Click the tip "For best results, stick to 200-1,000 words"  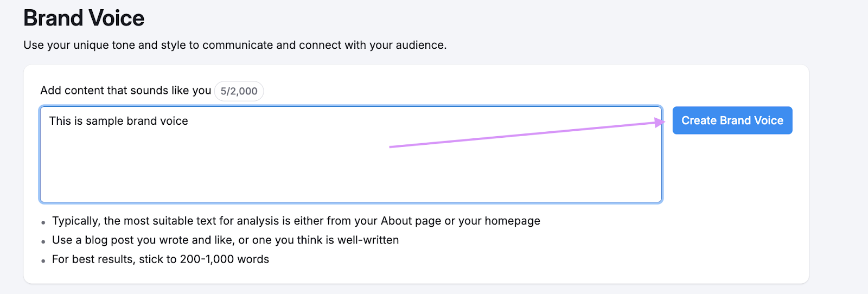(160, 259)
